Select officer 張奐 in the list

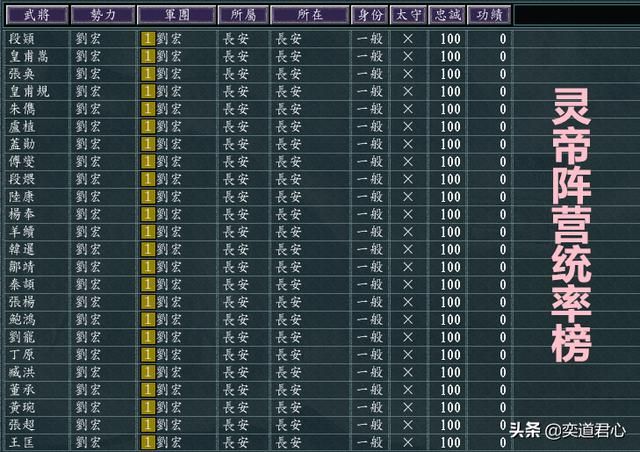22,74
